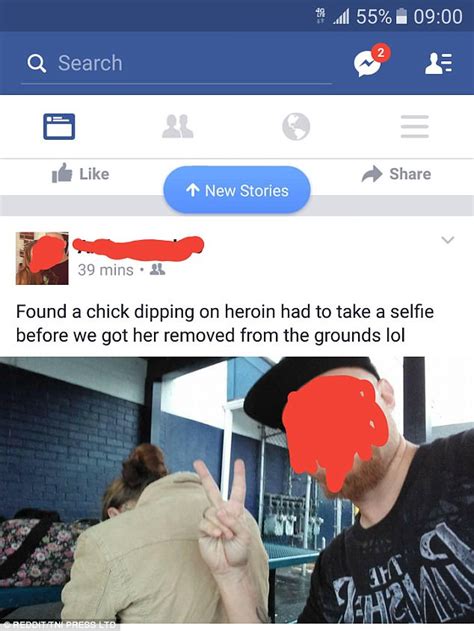The height and width of the screenshot is (631, 474).
Task: Share the previous post
Action: coord(396,174)
